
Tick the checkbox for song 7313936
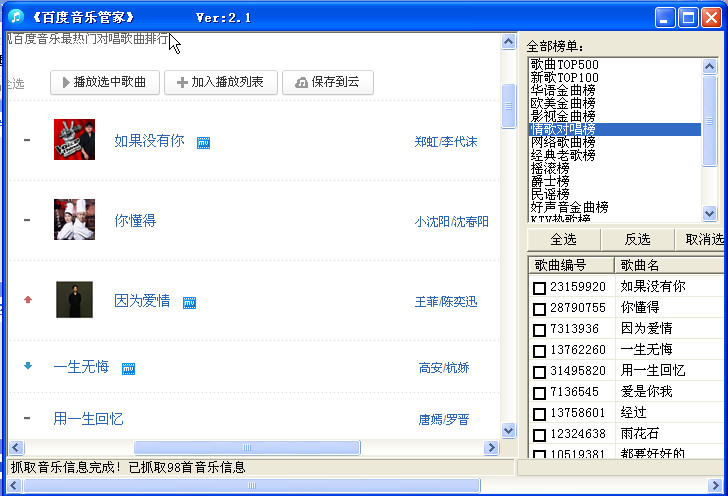pyautogui.click(x=539, y=330)
